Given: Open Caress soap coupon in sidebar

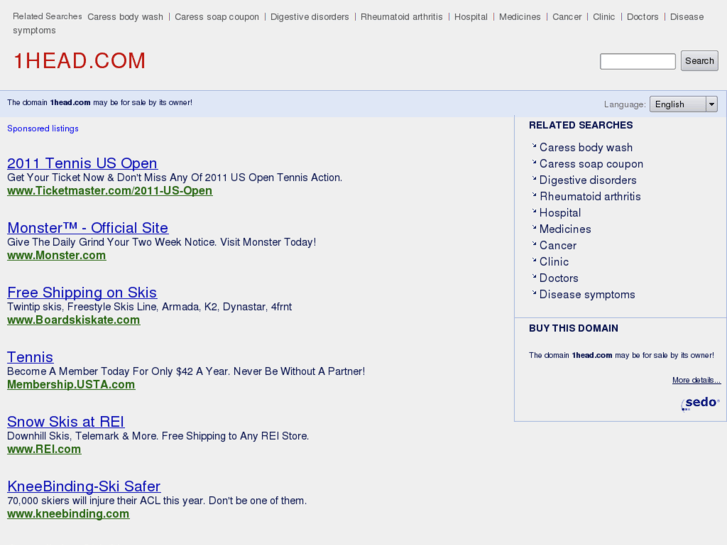Looking at the screenshot, I should tap(591, 164).
